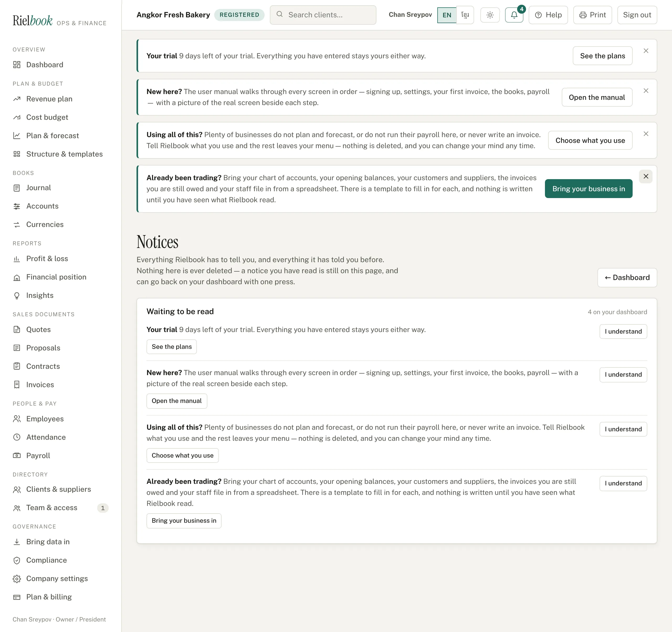The width and height of the screenshot is (672, 632).
Task: Dismiss the Using all of this banner
Action: [x=646, y=134]
